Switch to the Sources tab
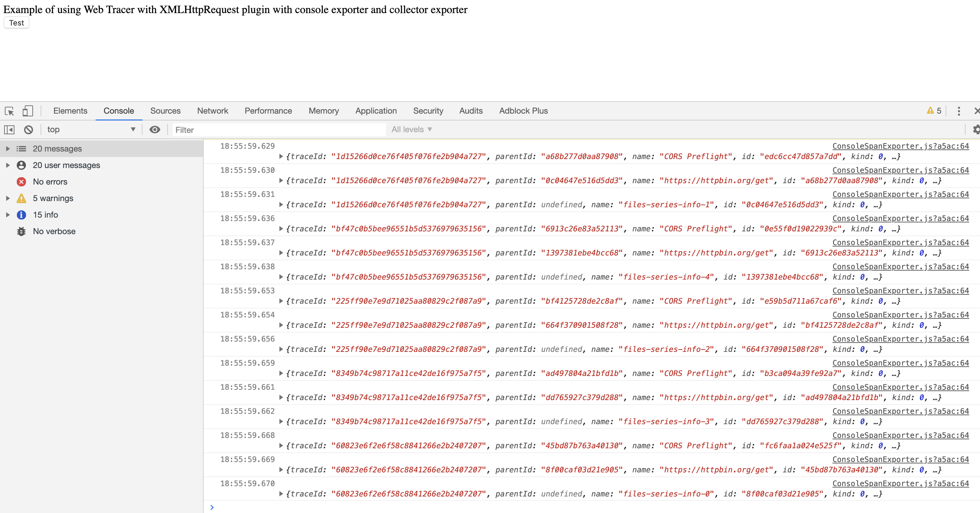 pyautogui.click(x=165, y=111)
